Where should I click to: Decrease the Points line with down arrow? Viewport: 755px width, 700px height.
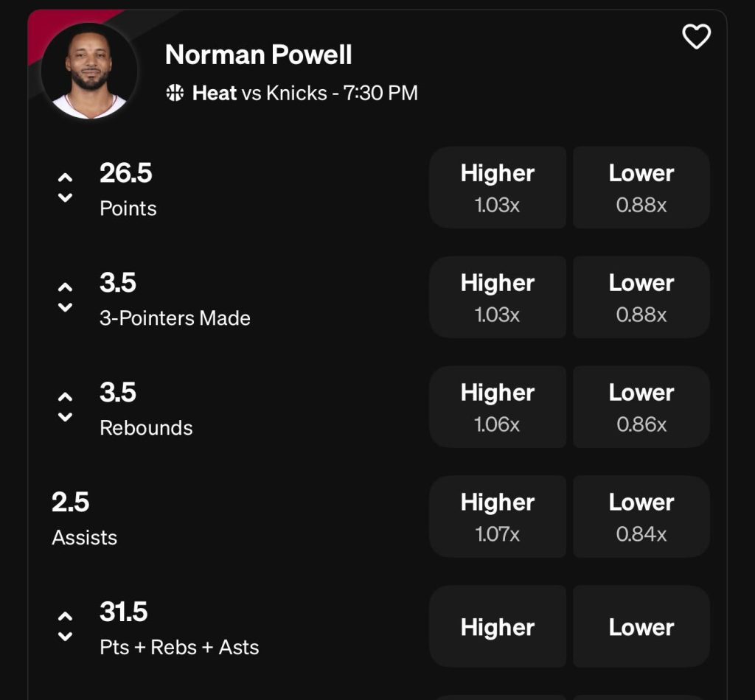click(x=66, y=197)
